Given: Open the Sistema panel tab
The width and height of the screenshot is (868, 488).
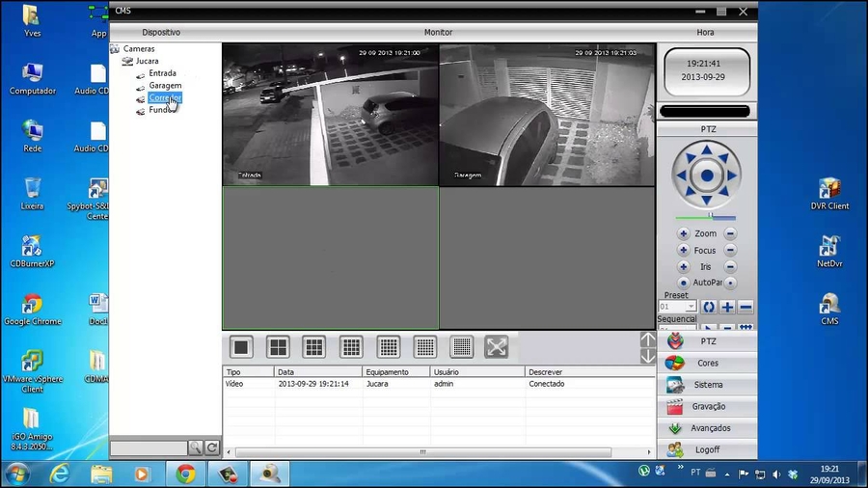Looking at the screenshot, I should click(707, 385).
